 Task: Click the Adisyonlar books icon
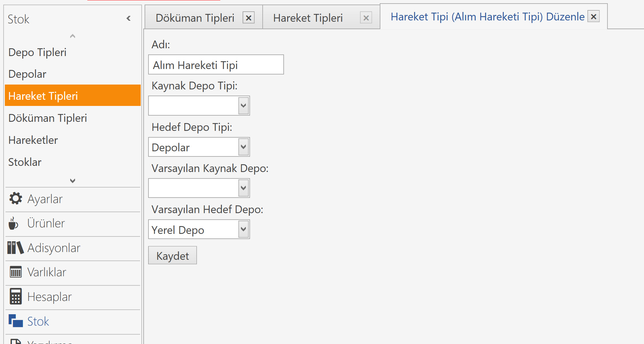[x=15, y=248]
